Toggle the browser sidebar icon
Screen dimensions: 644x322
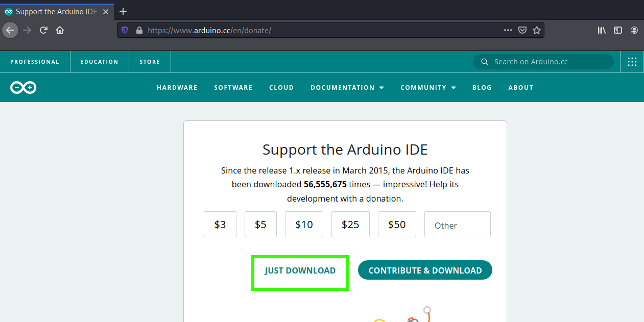tap(618, 30)
